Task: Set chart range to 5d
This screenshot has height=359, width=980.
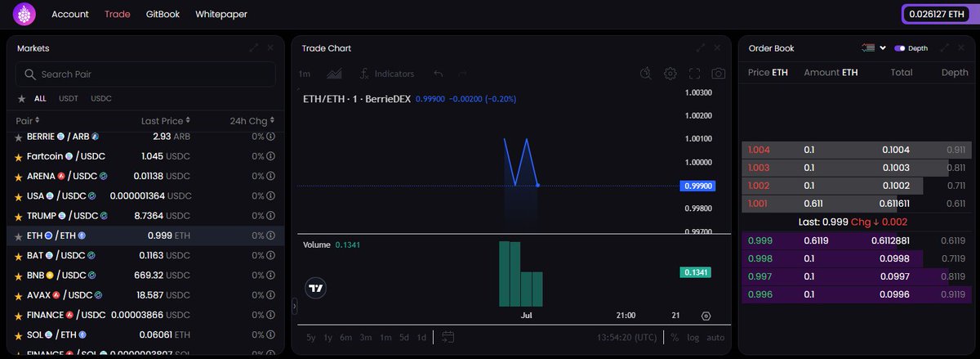Action: pos(404,337)
